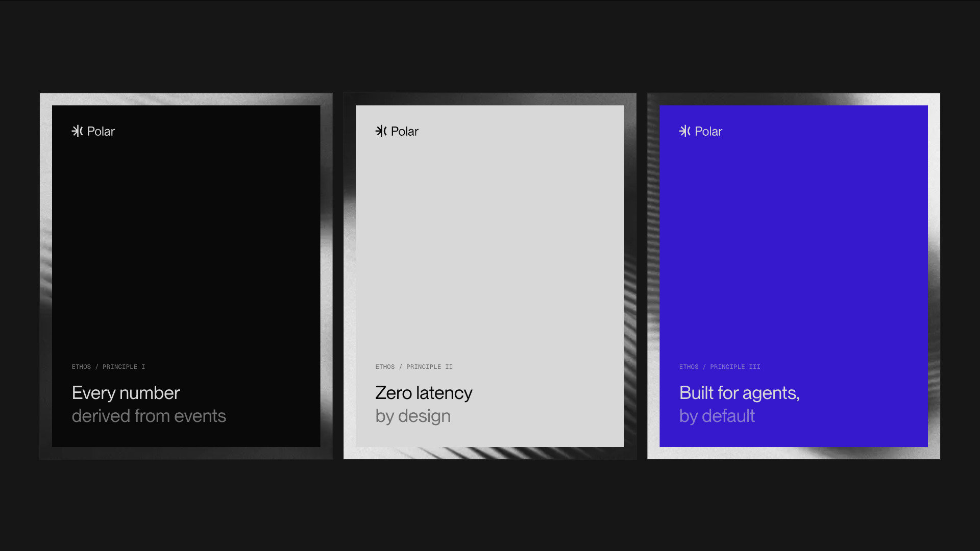Click the Polar starburst icon on gray card
This screenshot has height=551, width=980.
(x=381, y=131)
